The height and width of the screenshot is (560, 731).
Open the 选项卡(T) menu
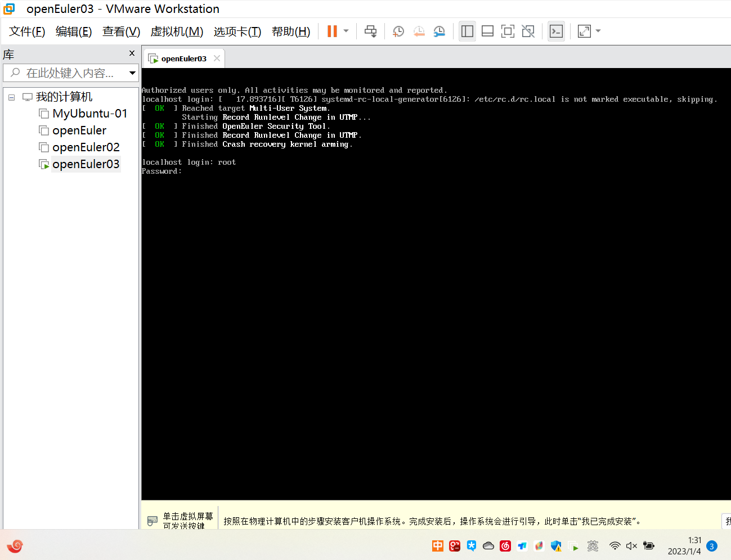237,31
